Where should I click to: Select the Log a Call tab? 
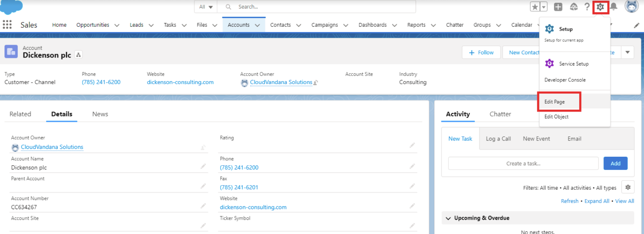click(498, 139)
